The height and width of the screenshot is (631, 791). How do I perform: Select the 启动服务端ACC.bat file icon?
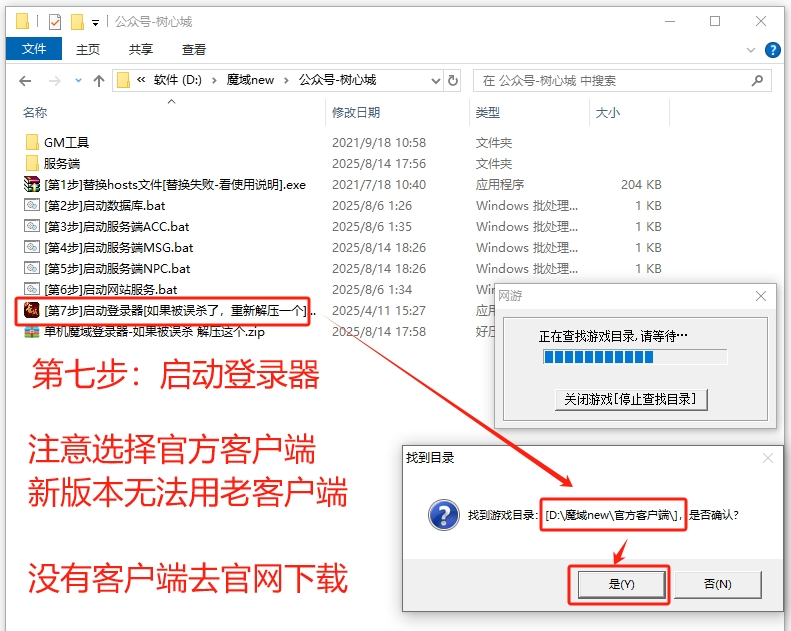(32, 226)
